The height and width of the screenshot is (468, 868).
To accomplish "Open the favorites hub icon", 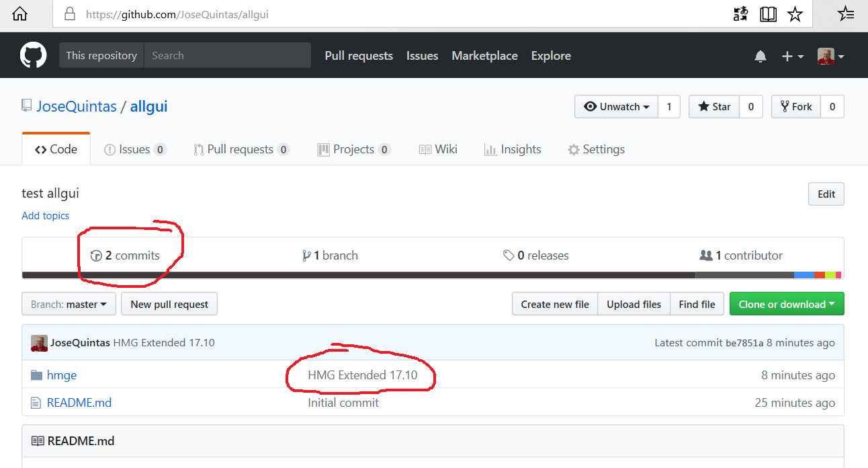I will click(x=846, y=13).
